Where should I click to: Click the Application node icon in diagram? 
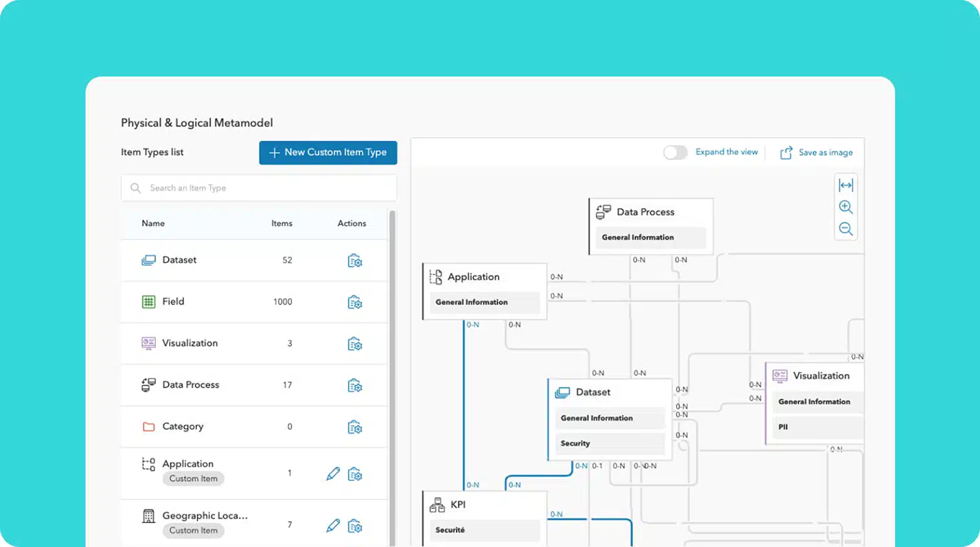point(436,277)
